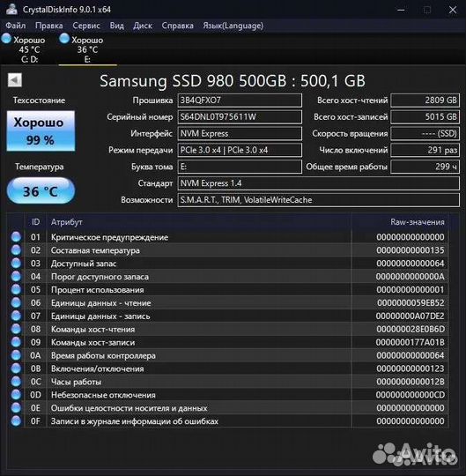
Task: Select the Небезопасные отключения attribute row
Action: [228, 395]
